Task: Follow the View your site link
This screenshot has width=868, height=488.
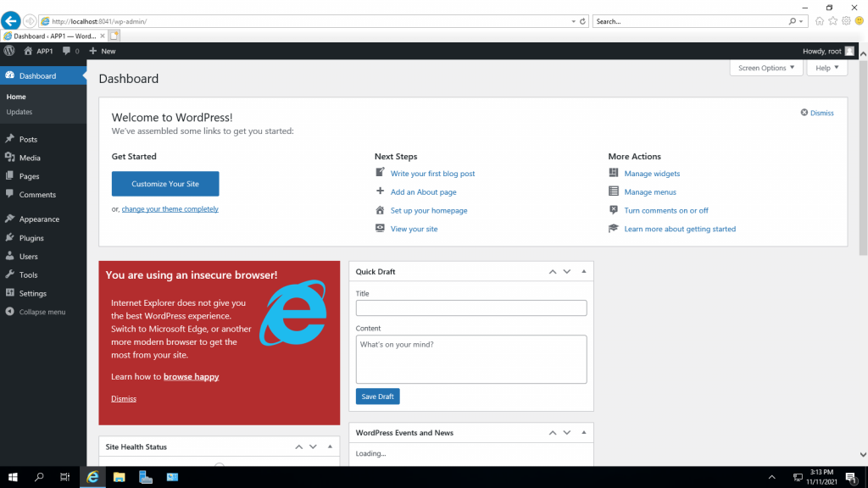Action: (x=414, y=229)
